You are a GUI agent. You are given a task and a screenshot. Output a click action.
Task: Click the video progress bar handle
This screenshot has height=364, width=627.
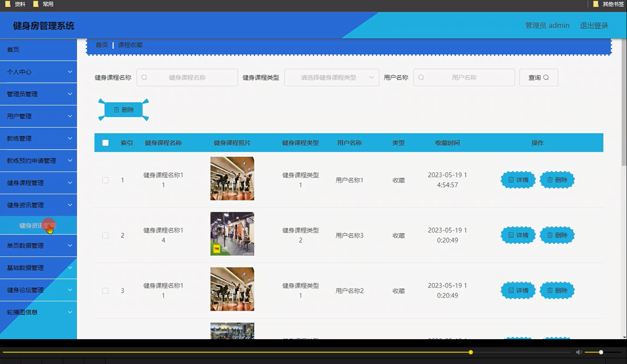(471, 352)
